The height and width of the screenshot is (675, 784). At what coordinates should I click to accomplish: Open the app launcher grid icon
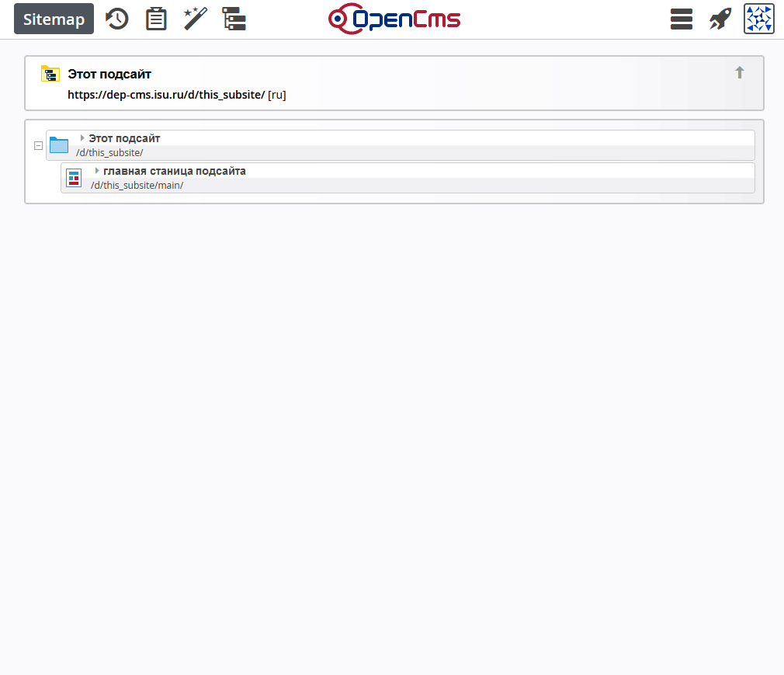758,19
